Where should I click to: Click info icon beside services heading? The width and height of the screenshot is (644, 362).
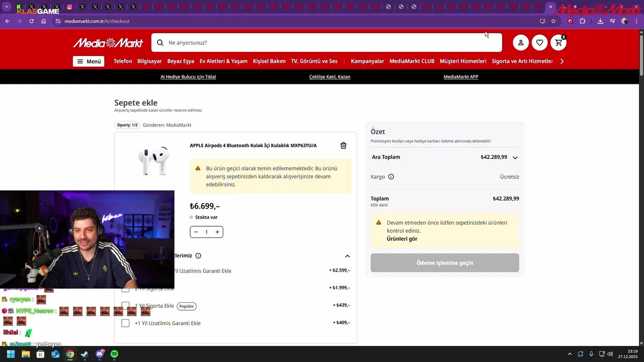(198, 255)
